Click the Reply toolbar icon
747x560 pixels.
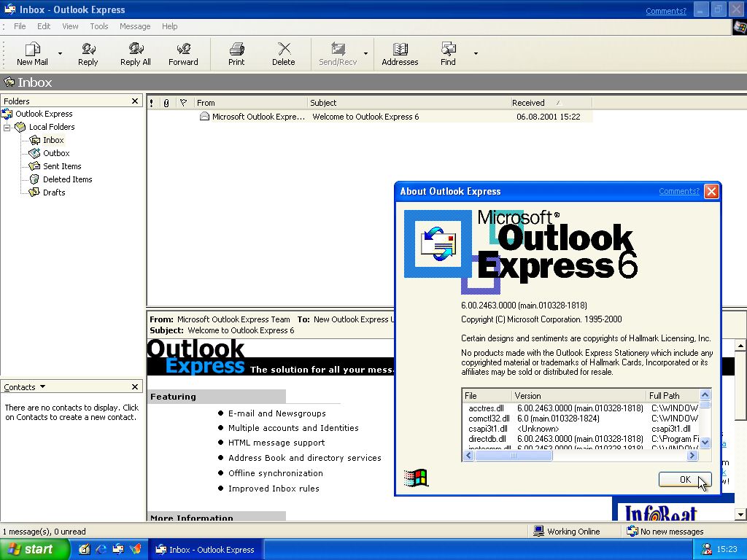click(x=88, y=50)
